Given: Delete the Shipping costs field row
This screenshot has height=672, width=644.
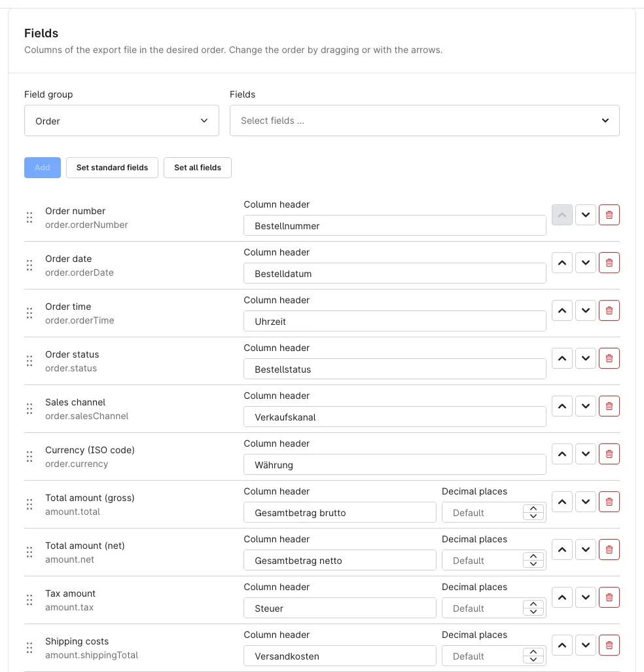Looking at the screenshot, I should click(x=609, y=645).
